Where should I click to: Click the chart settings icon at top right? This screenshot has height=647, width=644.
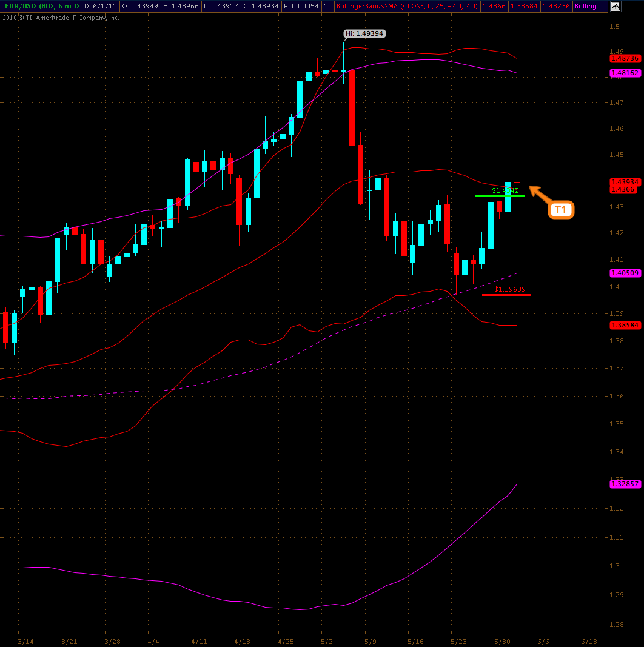(x=615, y=7)
